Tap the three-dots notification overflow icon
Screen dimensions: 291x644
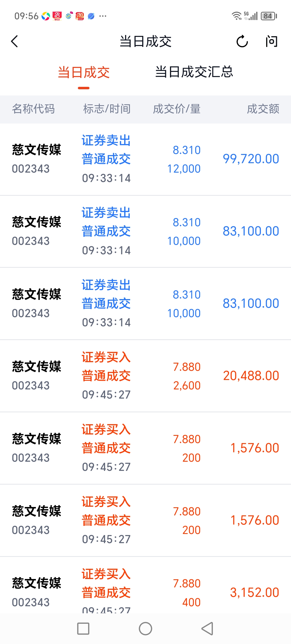[103, 16]
